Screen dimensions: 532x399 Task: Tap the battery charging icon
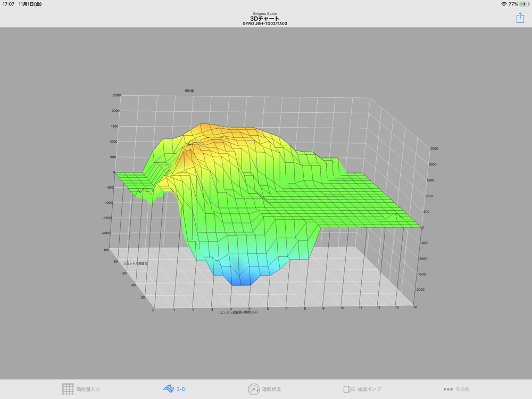(525, 4)
